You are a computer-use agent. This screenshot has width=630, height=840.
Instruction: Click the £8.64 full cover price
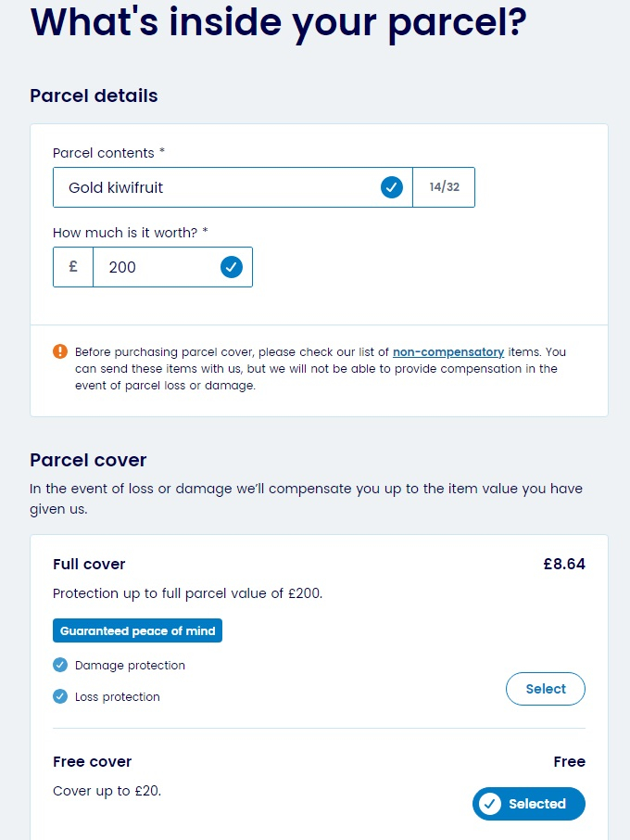564,564
